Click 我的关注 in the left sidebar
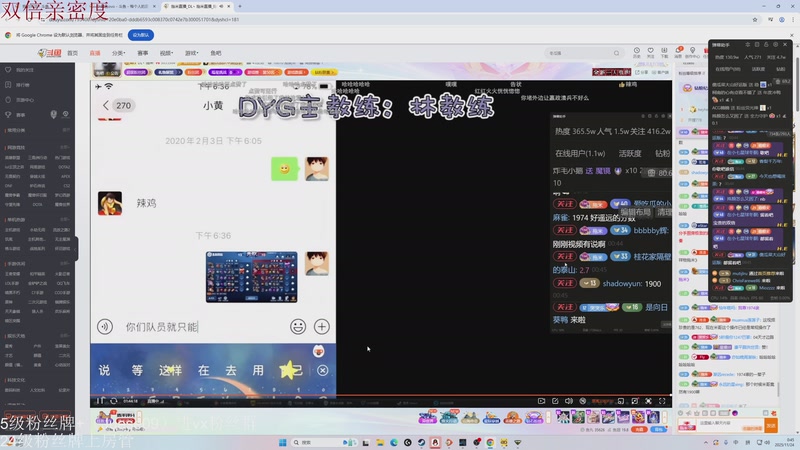Viewport: 800px width, 450px height. coord(24,70)
